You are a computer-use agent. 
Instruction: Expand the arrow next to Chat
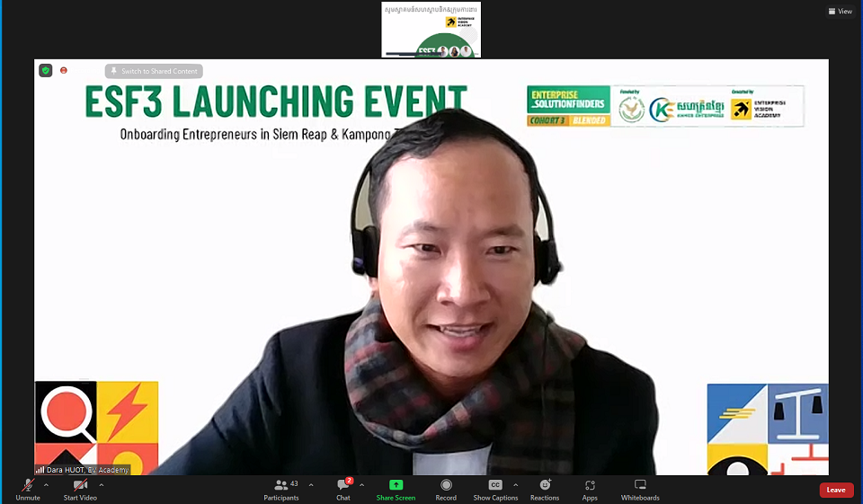pyautogui.click(x=361, y=485)
